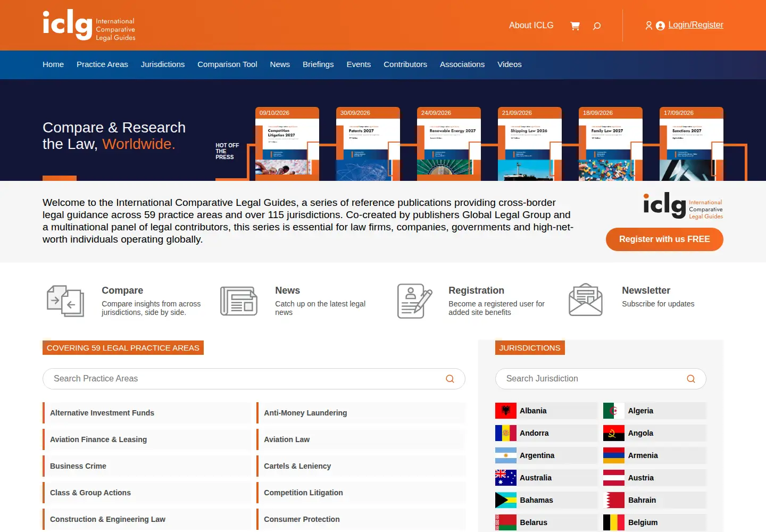766x532 pixels.
Task: Open the Briefings menu item
Action: click(x=318, y=64)
